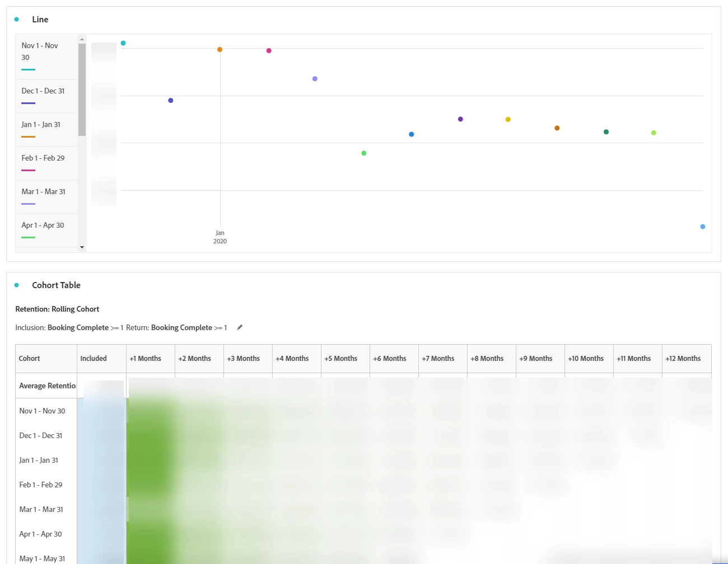Viewport: 728px width, 564px height.
Task: Click the +10 Months column header
Action: tap(589, 359)
